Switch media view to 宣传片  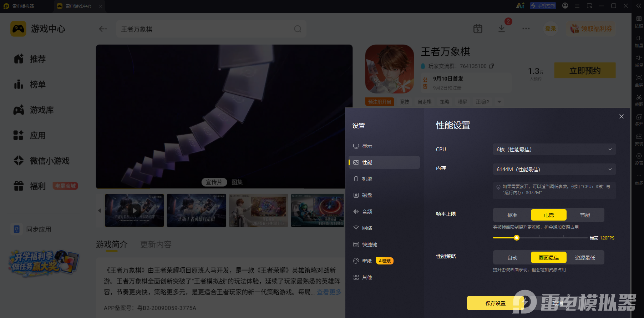pyautogui.click(x=214, y=182)
